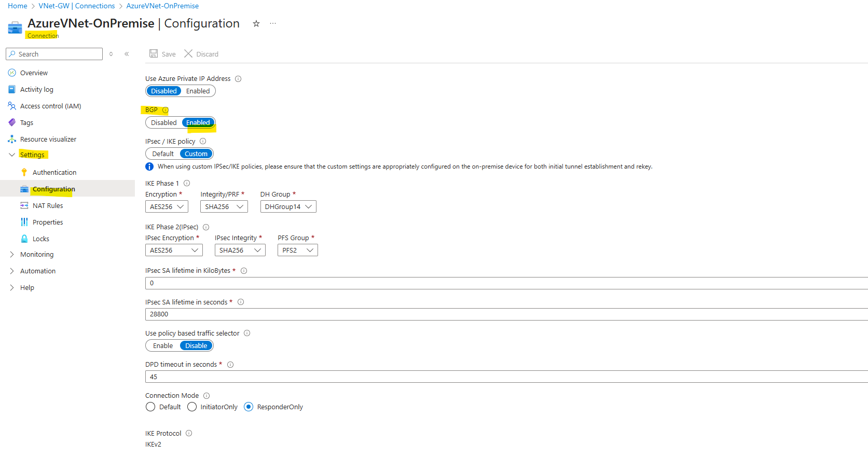
Task: Click the Activity log icon
Action: tap(12, 89)
